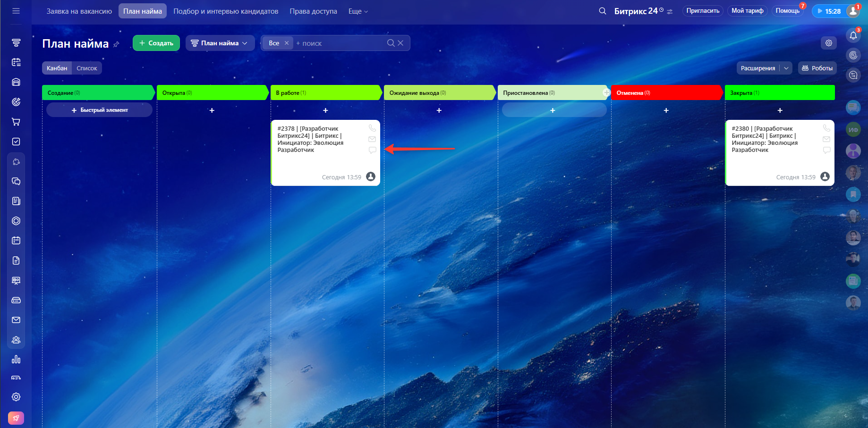The width and height of the screenshot is (868, 428).
Task: Click the pin icon next to План найма title
Action: (x=116, y=44)
